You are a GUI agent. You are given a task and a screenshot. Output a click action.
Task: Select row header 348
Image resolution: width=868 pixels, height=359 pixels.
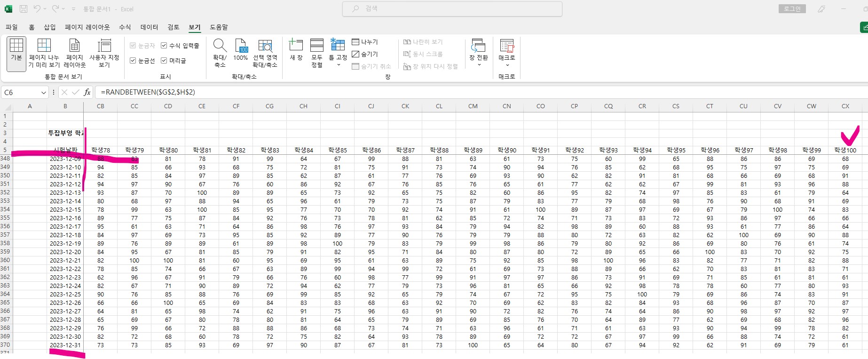(5, 159)
